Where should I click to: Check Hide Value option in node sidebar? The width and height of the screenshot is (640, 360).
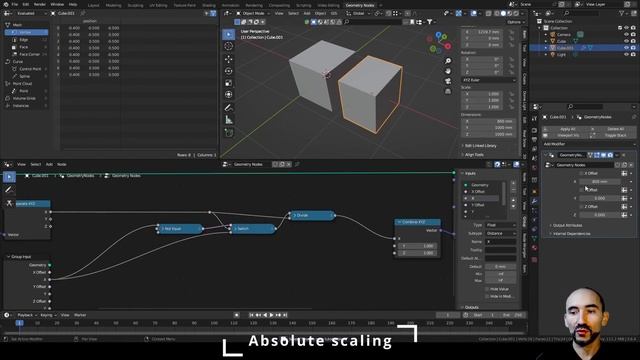tap(487, 289)
